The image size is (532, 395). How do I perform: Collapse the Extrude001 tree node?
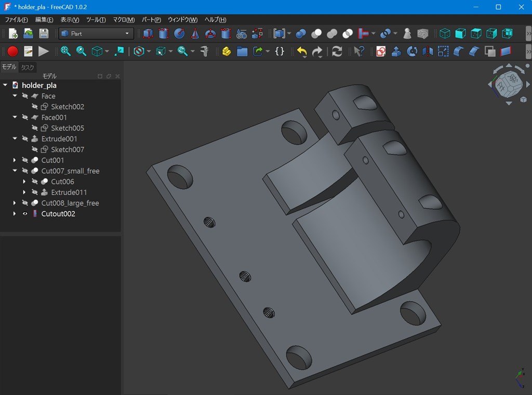[x=15, y=139]
